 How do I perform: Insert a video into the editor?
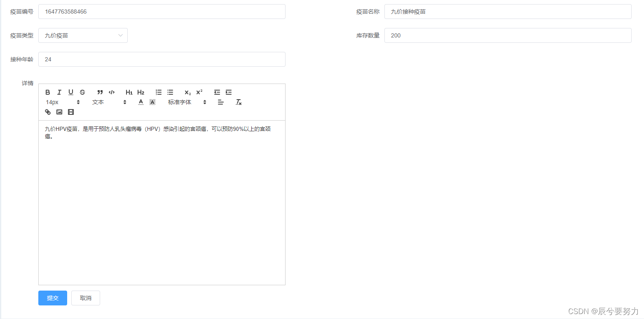pos(71,112)
